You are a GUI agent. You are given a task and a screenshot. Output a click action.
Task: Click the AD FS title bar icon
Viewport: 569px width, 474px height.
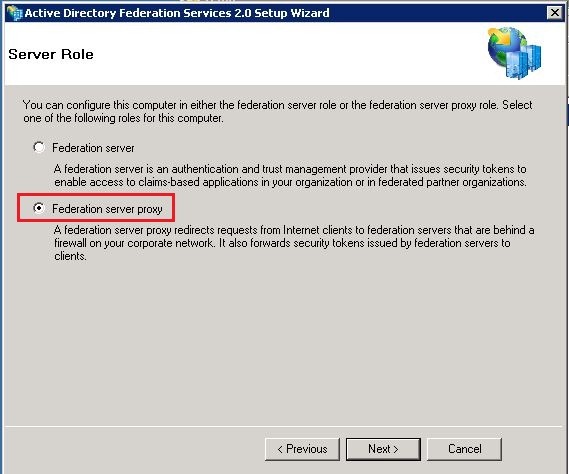pyautogui.click(x=15, y=13)
